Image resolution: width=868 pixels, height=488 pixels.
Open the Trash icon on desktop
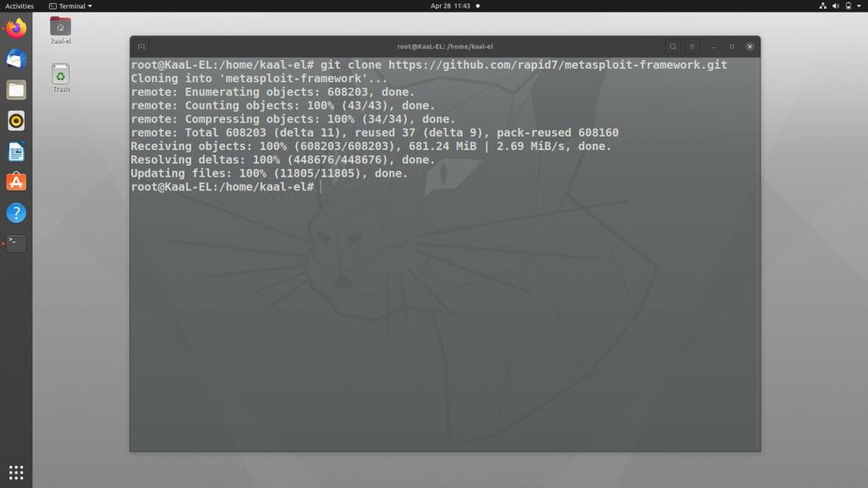coord(60,77)
